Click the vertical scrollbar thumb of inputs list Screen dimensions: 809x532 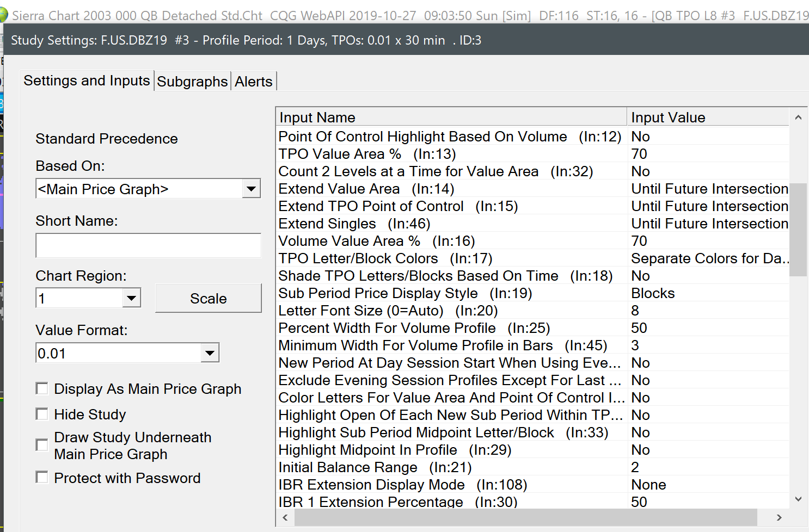[x=798, y=230]
